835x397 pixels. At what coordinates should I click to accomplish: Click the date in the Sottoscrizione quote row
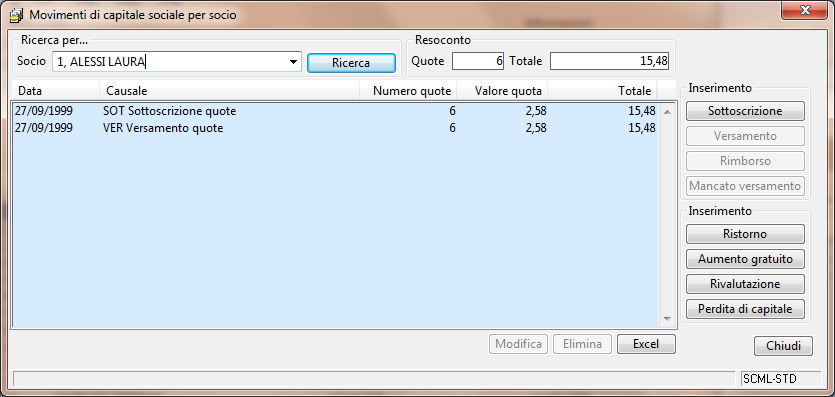pyautogui.click(x=44, y=111)
